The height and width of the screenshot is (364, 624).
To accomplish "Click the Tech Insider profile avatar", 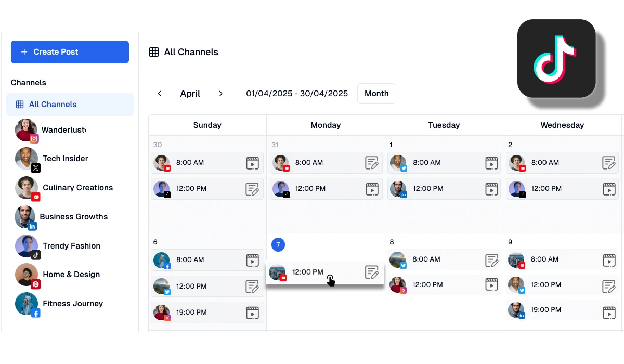I will [x=26, y=159].
